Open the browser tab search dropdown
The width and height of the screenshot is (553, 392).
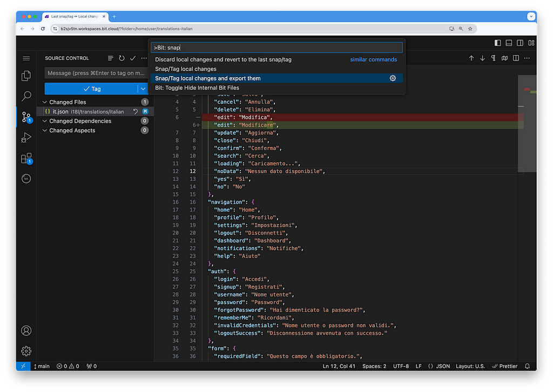[531, 17]
